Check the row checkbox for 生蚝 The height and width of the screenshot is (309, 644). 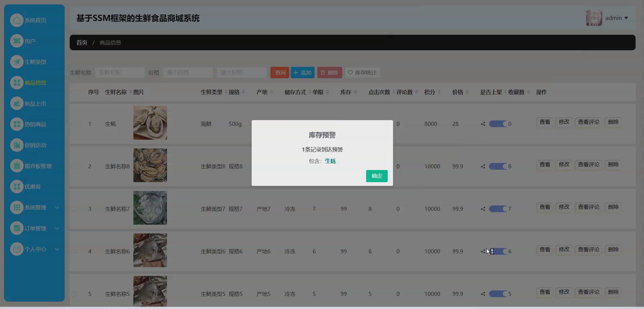click(x=74, y=124)
